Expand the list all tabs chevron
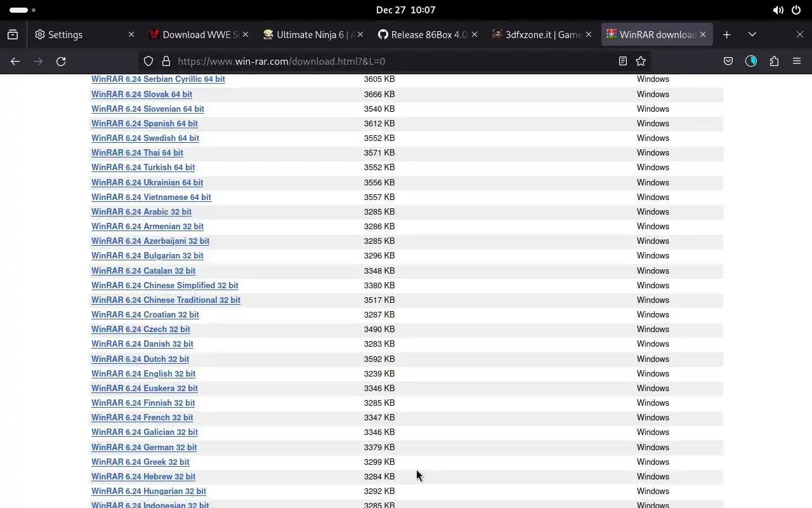The height and width of the screenshot is (508, 812). point(752,34)
